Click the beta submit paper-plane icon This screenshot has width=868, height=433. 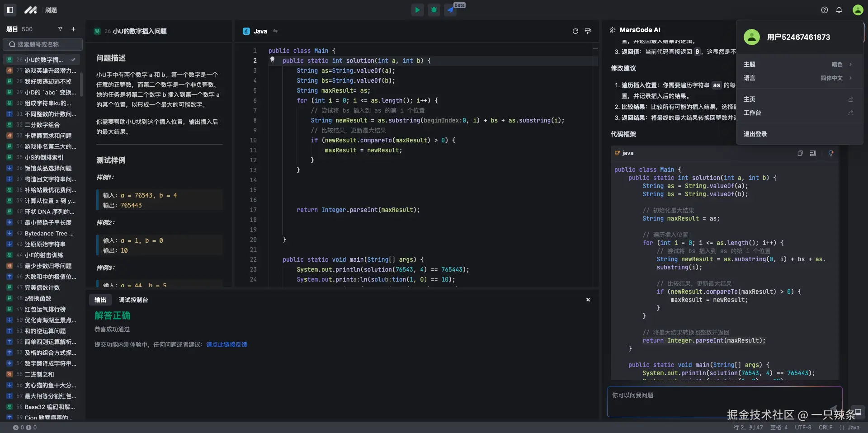(x=450, y=10)
